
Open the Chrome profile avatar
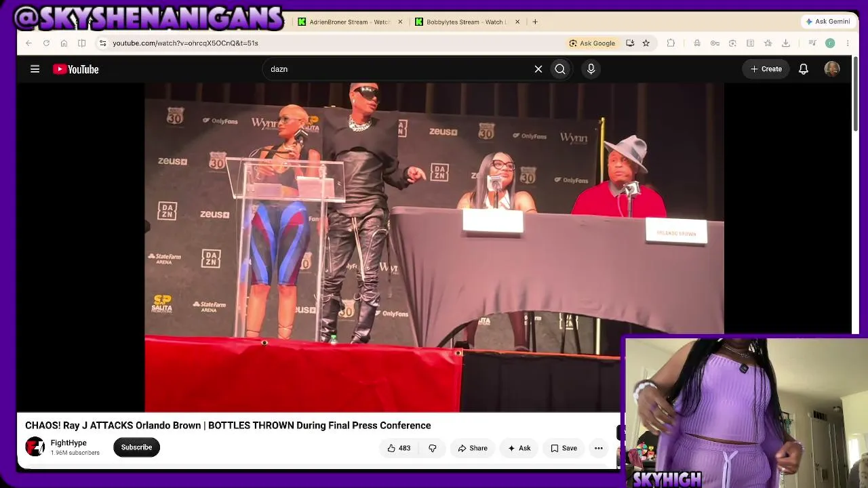[830, 43]
